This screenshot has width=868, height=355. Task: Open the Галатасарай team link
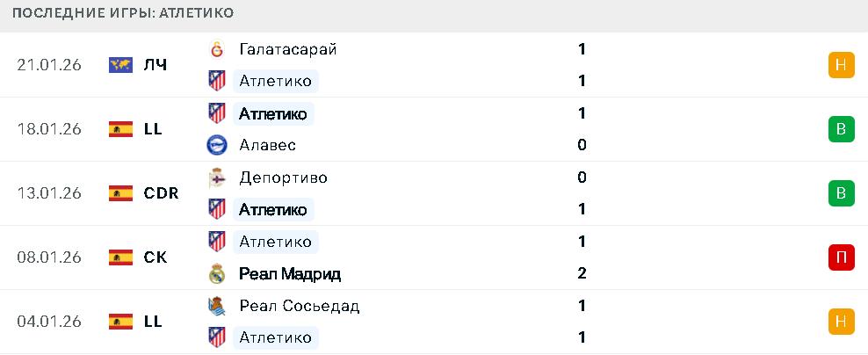[287, 49]
